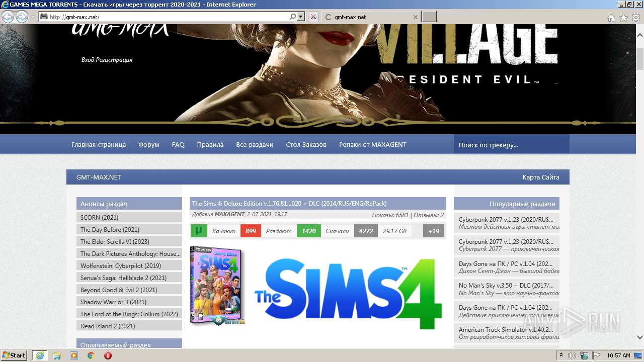The width and height of the screenshot is (644, 362).
Task: Click the search magnifier in the address bar
Action: [x=293, y=17]
